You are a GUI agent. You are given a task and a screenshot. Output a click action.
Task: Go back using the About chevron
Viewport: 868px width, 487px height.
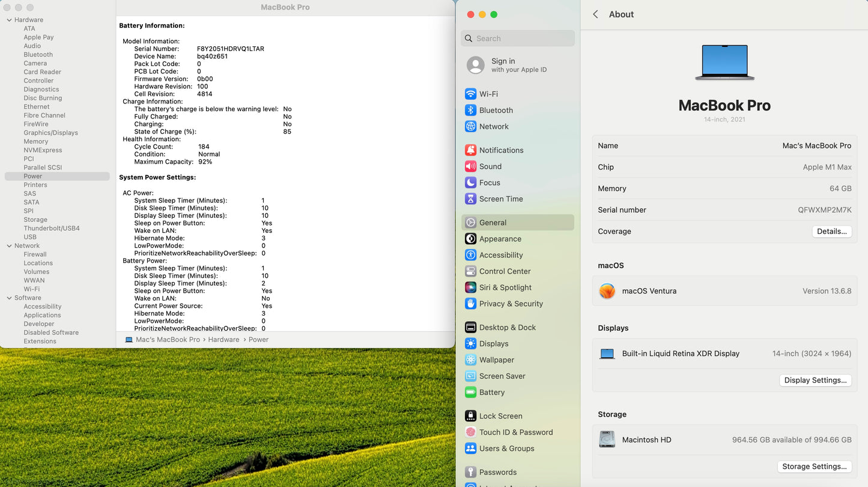595,14
